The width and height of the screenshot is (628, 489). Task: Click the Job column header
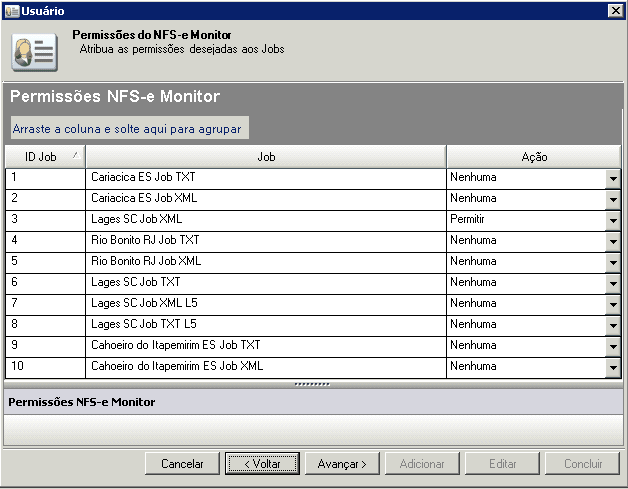click(x=265, y=157)
